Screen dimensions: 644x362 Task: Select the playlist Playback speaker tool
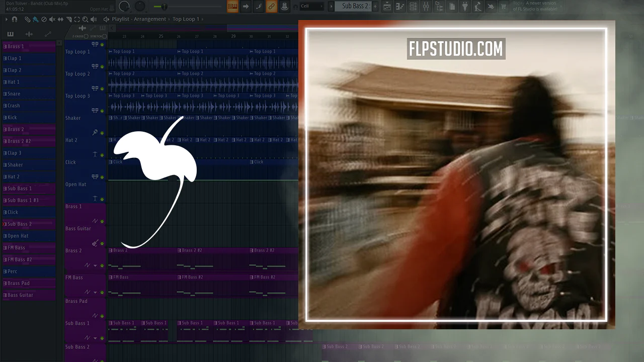click(94, 19)
